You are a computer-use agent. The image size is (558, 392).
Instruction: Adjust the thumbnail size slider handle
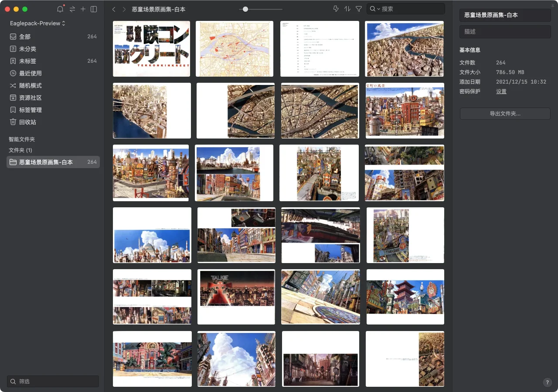point(245,9)
